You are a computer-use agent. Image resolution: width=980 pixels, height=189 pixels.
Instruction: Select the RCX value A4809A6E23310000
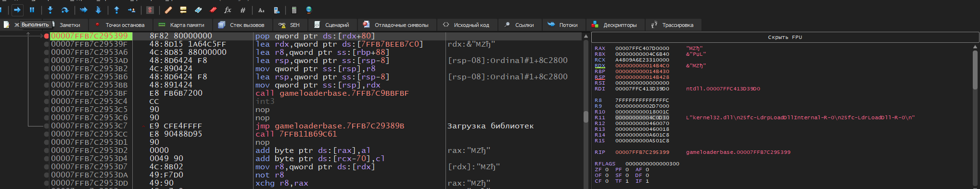[642, 60]
